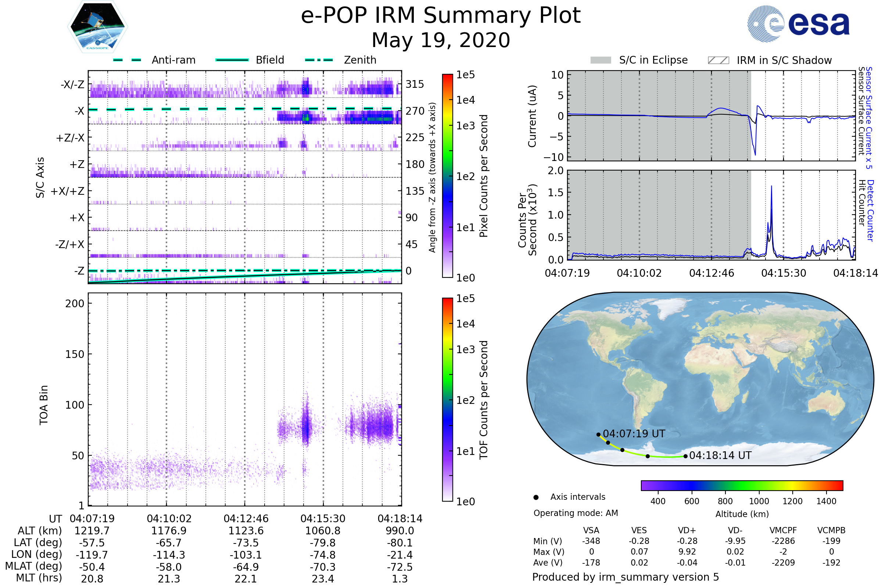The height and width of the screenshot is (588, 882).
Task: Click the CASSIOPE mission logo
Action: click(97, 27)
